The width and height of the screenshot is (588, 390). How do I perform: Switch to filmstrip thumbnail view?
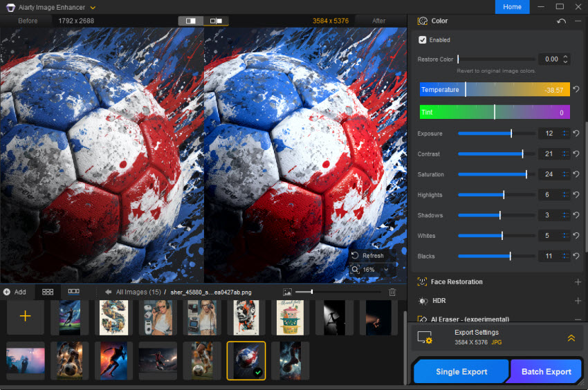(73, 291)
